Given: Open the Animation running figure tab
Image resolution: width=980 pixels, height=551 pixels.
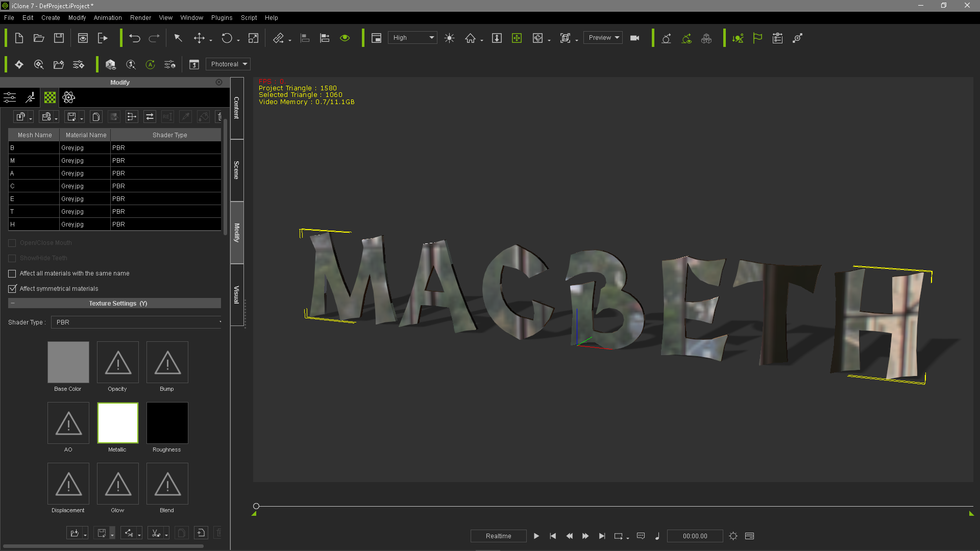Looking at the screenshot, I should 31,97.
